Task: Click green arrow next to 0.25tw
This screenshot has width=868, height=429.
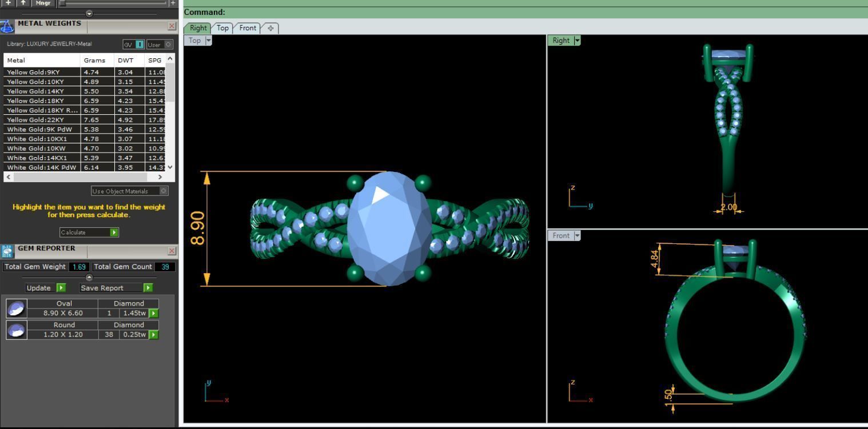Action: coord(153,334)
